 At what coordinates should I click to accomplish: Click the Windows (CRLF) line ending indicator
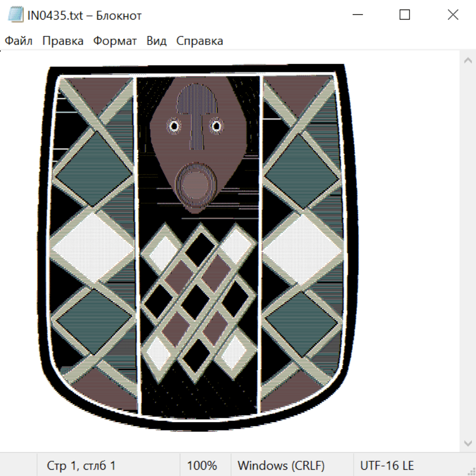click(x=281, y=465)
